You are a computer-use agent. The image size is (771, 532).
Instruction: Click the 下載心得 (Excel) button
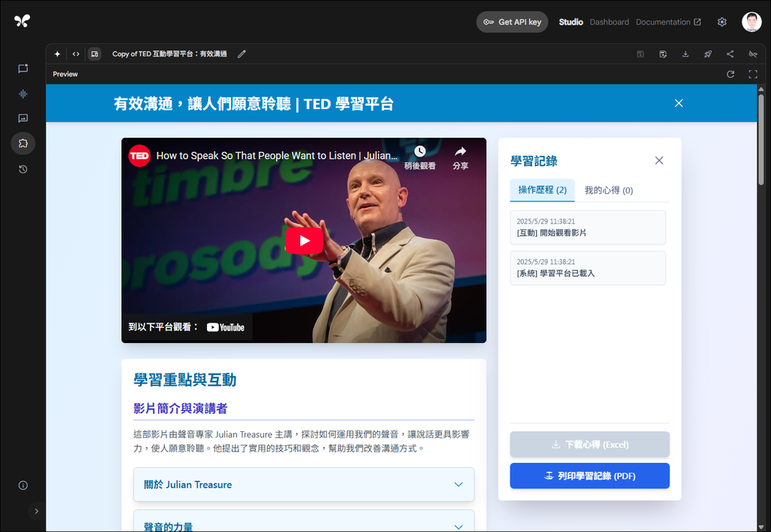590,445
